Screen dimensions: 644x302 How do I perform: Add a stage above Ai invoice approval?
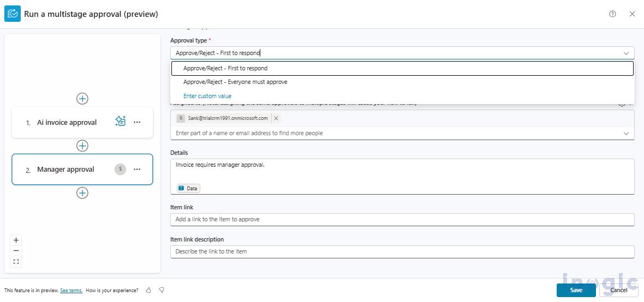tap(82, 99)
